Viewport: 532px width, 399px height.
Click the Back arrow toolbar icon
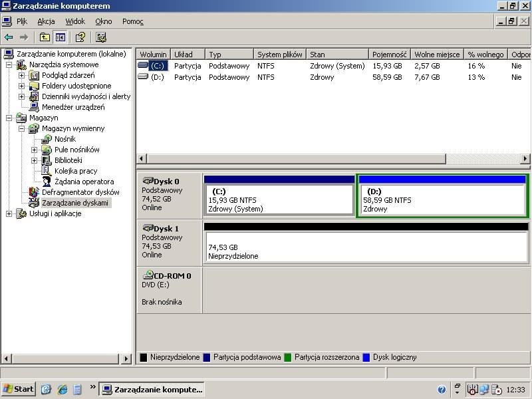point(9,37)
